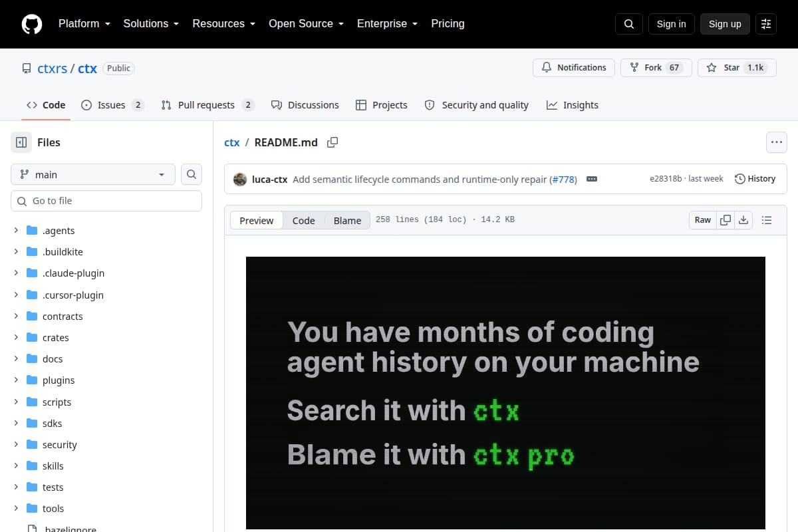Open the scripts folder
Viewport: 798px width, 532px height.
click(x=57, y=402)
